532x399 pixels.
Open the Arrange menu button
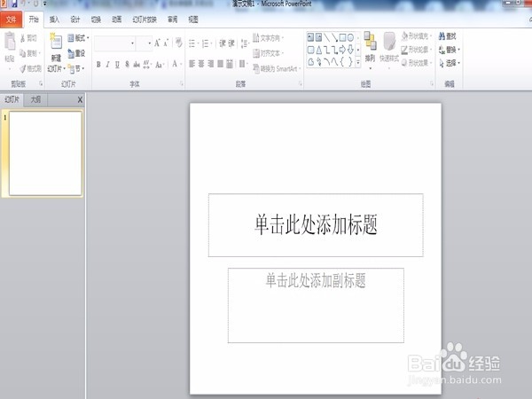click(370, 51)
